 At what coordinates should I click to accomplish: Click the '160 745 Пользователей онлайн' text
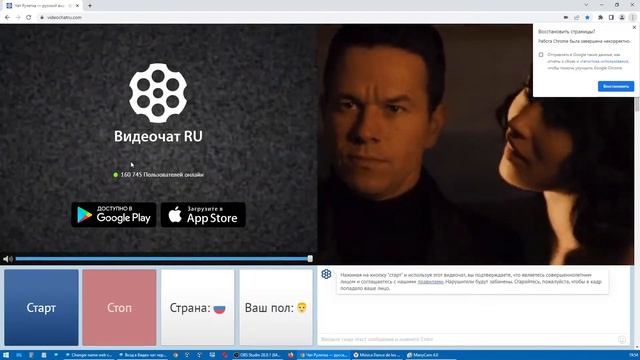pyautogui.click(x=162, y=175)
